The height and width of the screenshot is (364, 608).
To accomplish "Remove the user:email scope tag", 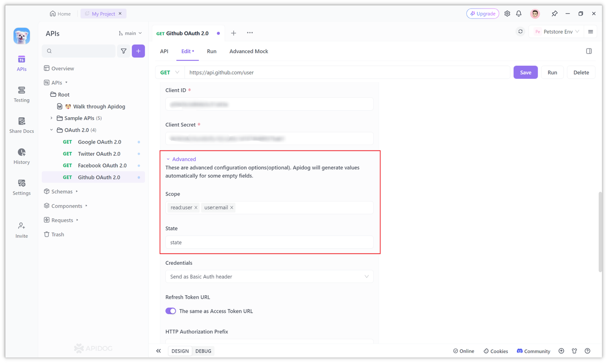I will pyautogui.click(x=232, y=208).
